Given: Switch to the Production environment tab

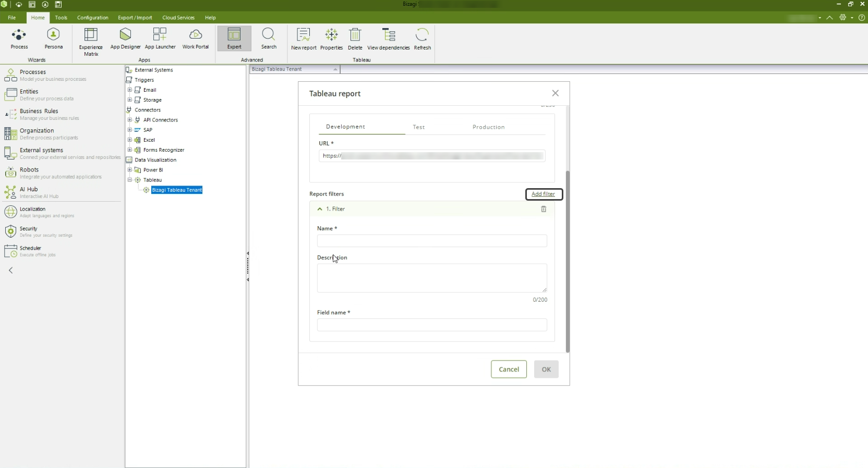Looking at the screenshot, I should pyautogui.click(x=488, y=127).
